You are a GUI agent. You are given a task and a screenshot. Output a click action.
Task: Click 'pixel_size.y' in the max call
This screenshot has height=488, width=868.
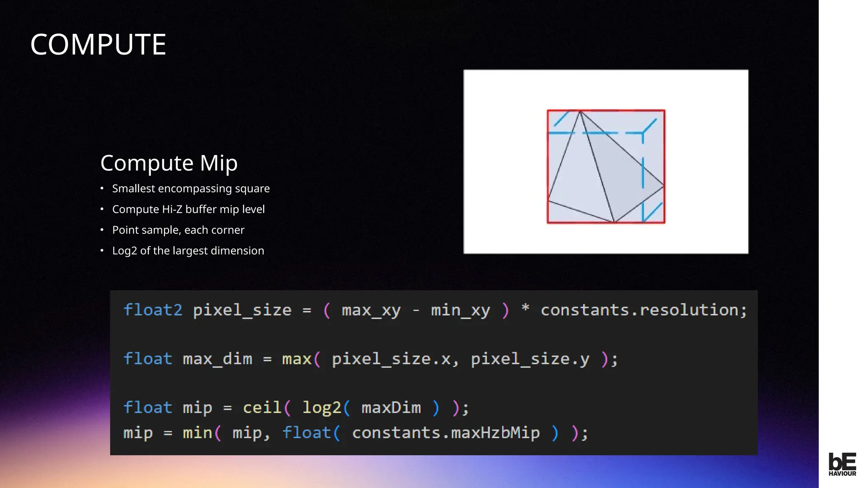(x=530, y=359)
